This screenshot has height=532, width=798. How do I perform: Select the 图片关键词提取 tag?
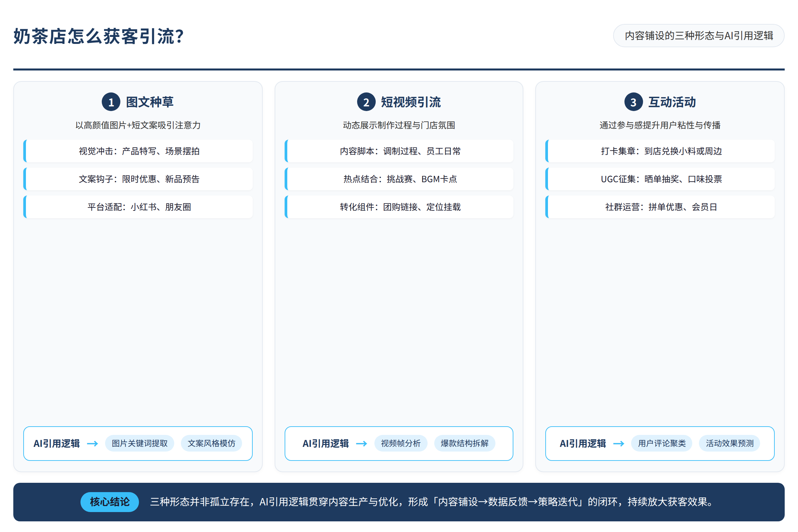139,443
